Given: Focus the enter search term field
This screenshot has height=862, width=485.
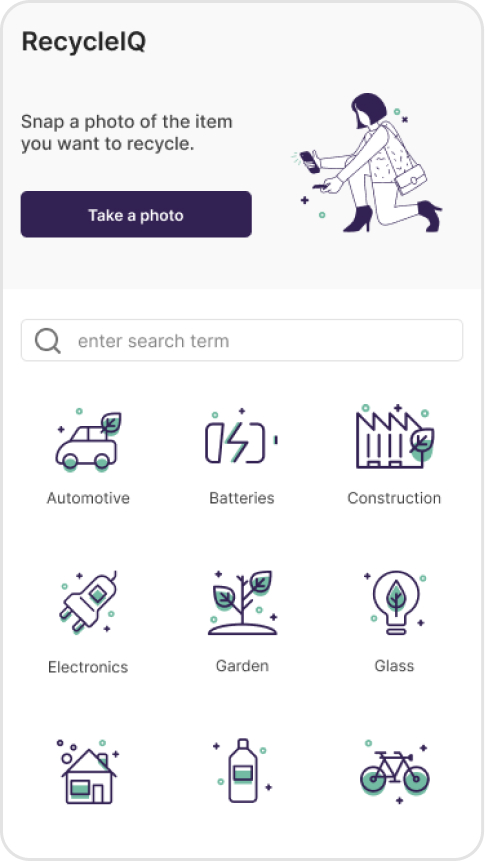Looking at the screenshot, I should tap(242, 340).
